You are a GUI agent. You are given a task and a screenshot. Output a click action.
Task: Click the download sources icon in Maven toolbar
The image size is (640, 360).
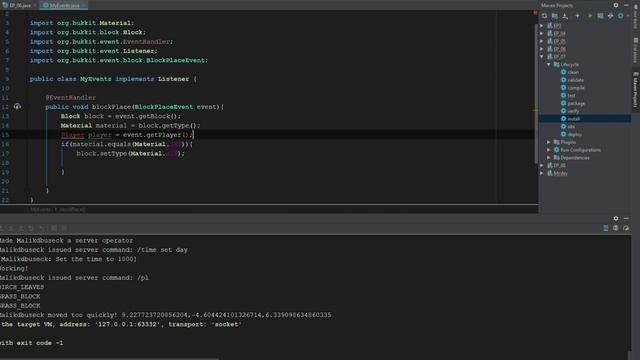pos(565,16)
